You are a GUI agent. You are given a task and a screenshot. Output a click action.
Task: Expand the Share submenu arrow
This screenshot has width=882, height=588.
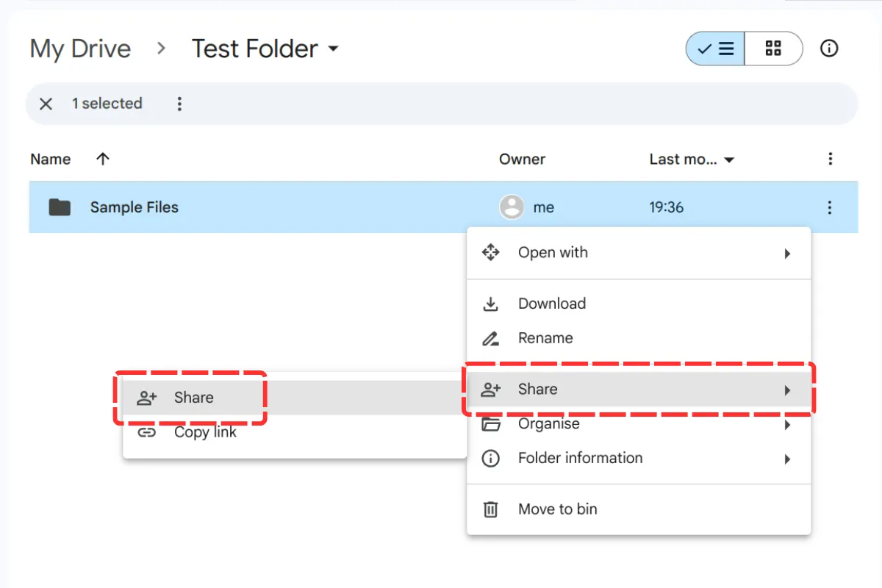787,389
